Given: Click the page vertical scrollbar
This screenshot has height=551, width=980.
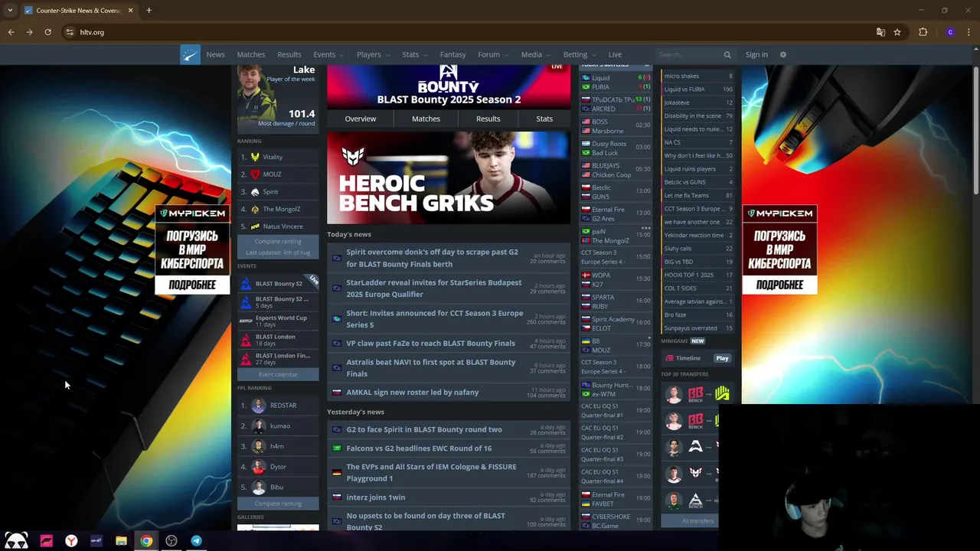Looking at the screenshot, I should click(x=976, y=130).
